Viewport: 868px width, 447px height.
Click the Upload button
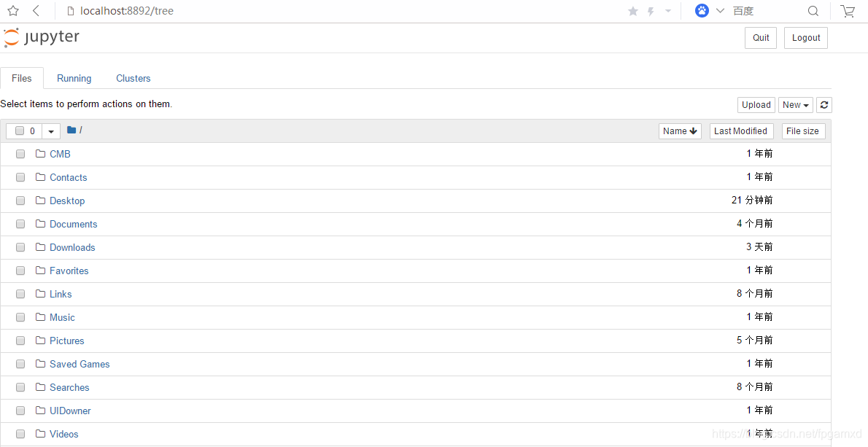(756, 105)
